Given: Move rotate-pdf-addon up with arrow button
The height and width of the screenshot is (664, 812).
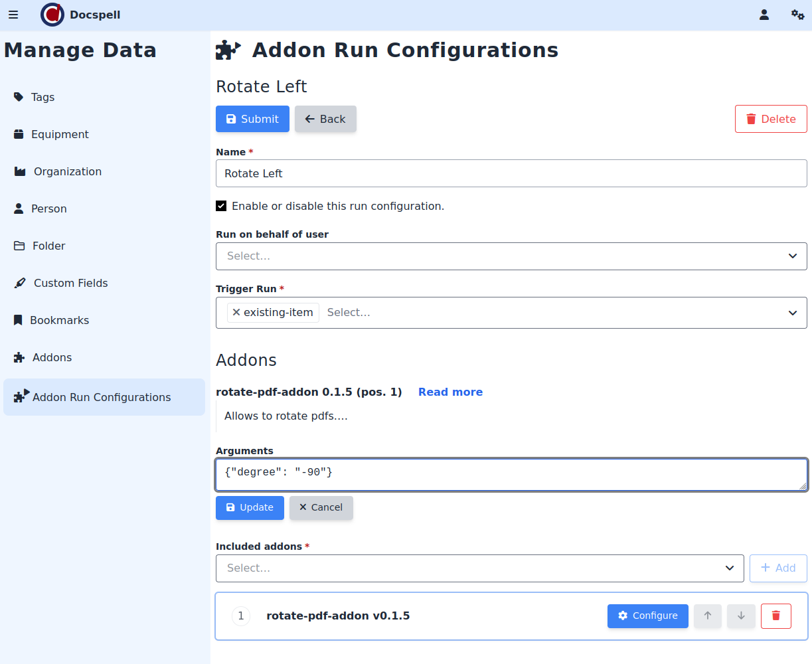Looking at the screenshot, I should click(x=708, y=616).
